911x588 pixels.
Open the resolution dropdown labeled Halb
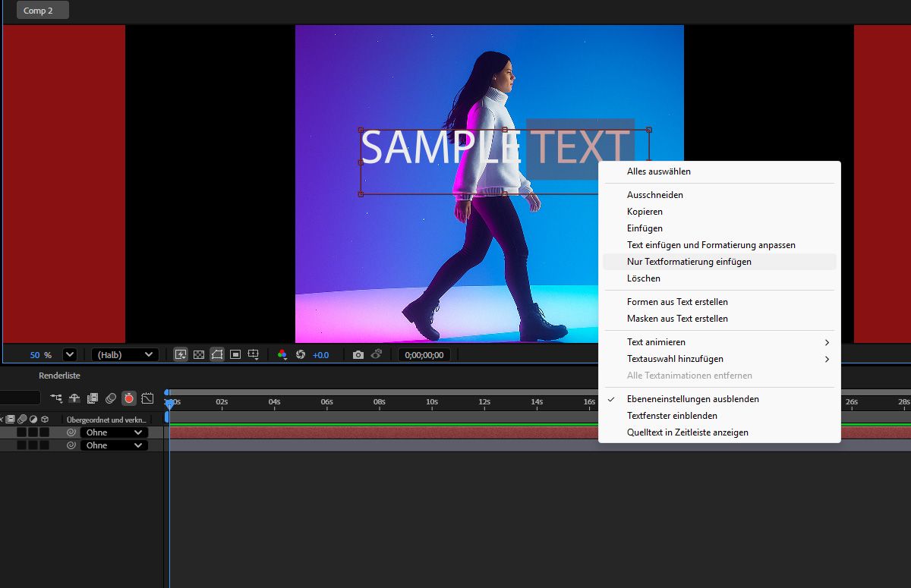pos(125,354)
